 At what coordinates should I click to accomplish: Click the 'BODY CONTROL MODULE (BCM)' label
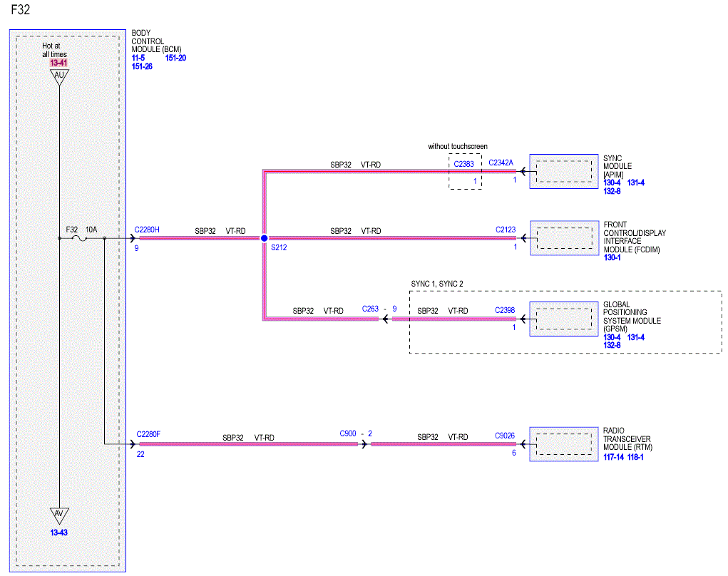156,41
